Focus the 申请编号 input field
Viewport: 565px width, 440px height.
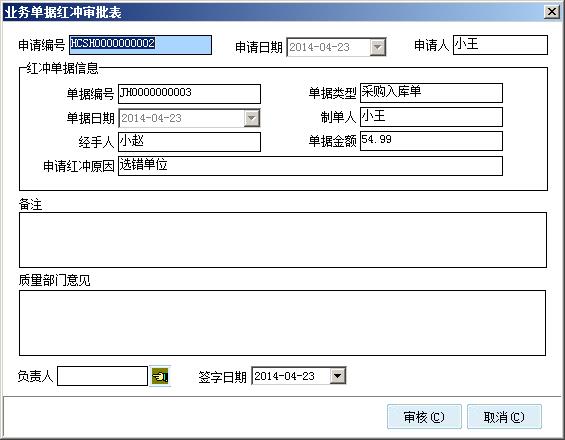[141, 45]
